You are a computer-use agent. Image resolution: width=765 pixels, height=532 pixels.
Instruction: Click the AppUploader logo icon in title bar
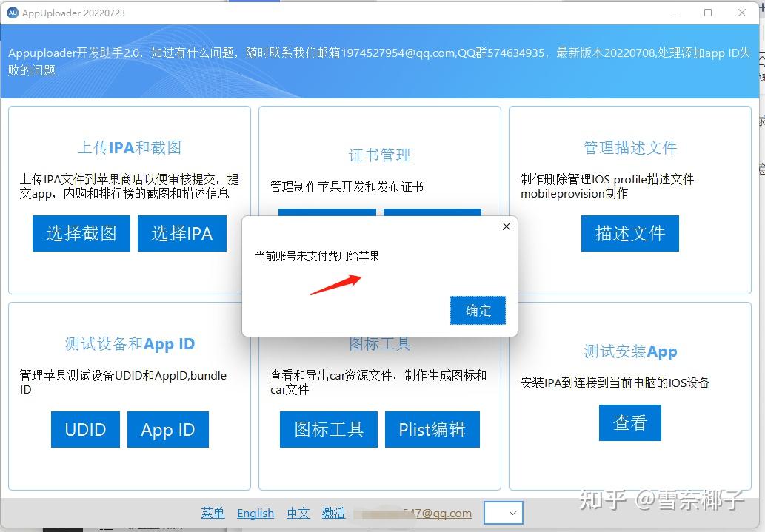13,13
